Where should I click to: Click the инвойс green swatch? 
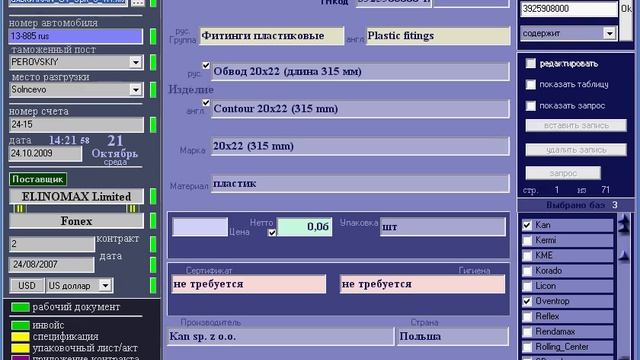20,325
